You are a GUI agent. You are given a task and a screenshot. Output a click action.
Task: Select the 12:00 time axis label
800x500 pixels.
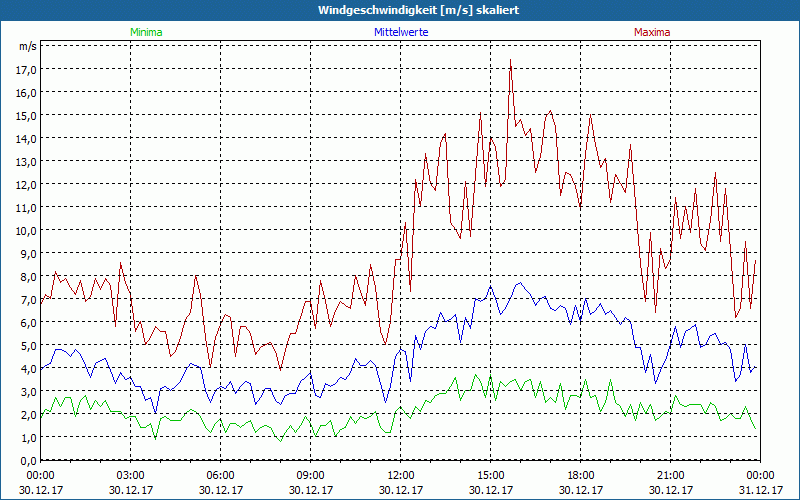(x=401, y=475)
